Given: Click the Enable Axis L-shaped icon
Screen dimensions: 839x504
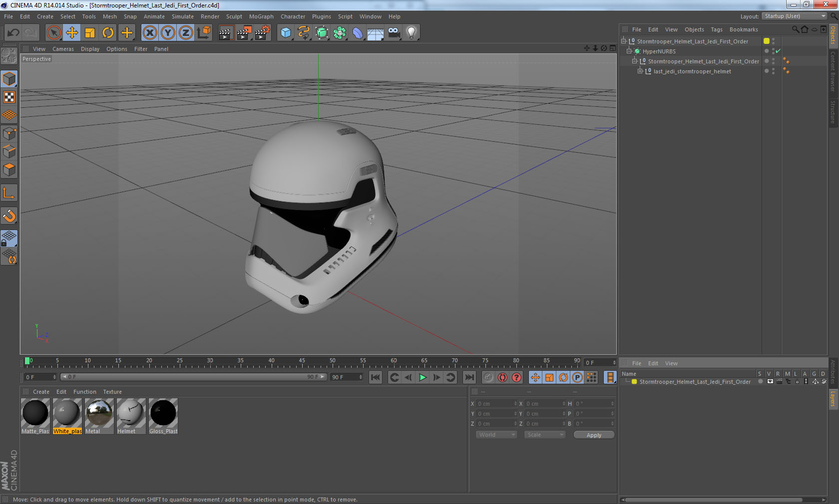Looking at the screenshot, I should point(9,193).
